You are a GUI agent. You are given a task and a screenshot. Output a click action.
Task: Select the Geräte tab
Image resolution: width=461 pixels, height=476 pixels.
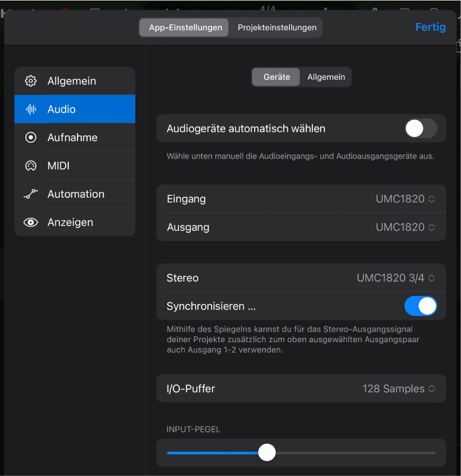click(x=276, y=77)
